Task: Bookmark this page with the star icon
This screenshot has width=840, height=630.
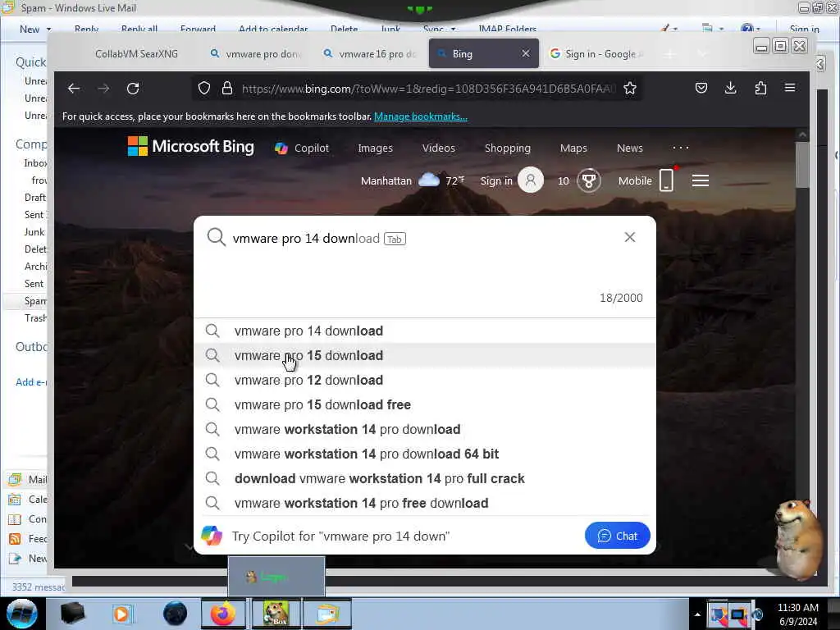Action: [630, 89]
